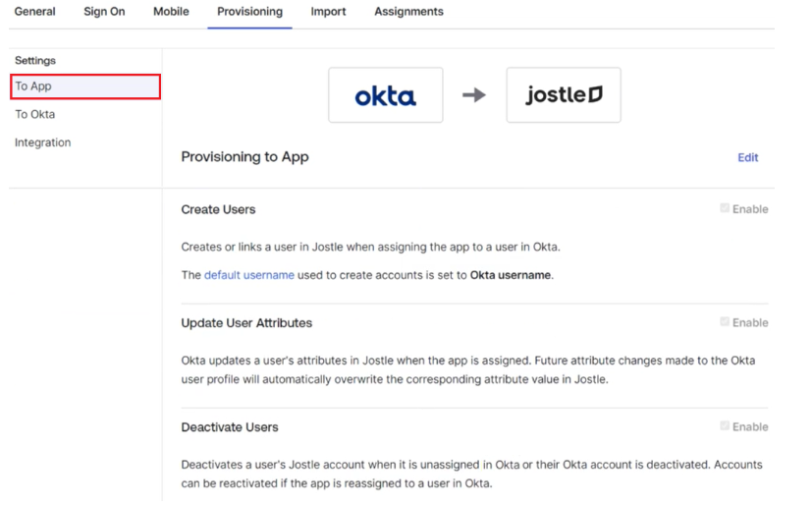Go to the Import tab
This screenshot has height=506, width=812.
point(328,12)
